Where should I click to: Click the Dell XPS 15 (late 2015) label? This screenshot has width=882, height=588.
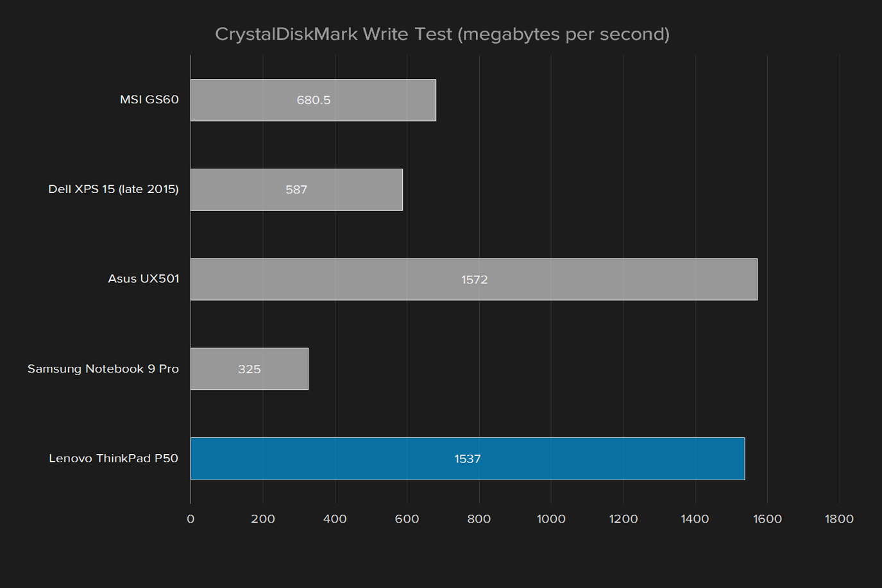[114, 189]
